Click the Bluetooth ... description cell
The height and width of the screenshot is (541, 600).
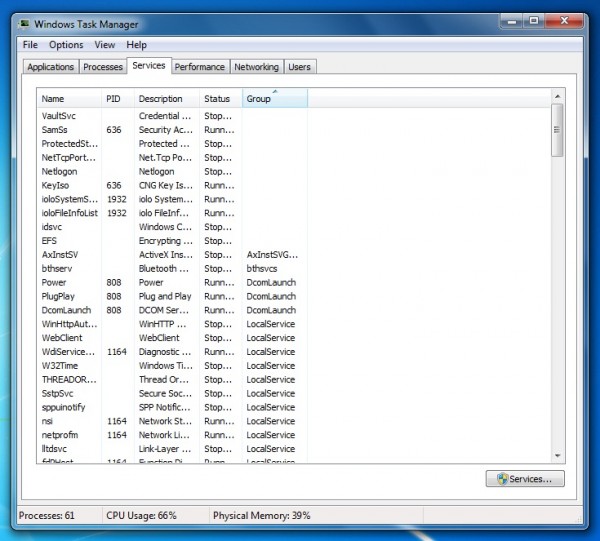click(x=164, y=269)
